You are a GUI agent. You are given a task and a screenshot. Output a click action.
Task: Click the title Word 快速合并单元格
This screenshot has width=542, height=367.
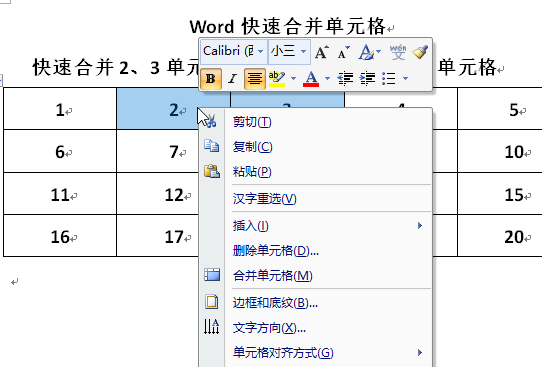[x=288, y=26]
